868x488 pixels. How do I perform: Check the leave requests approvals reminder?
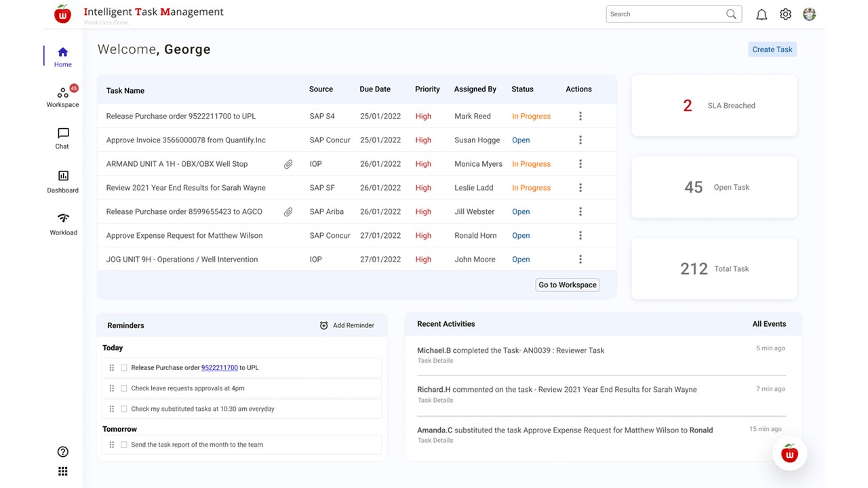124,388
